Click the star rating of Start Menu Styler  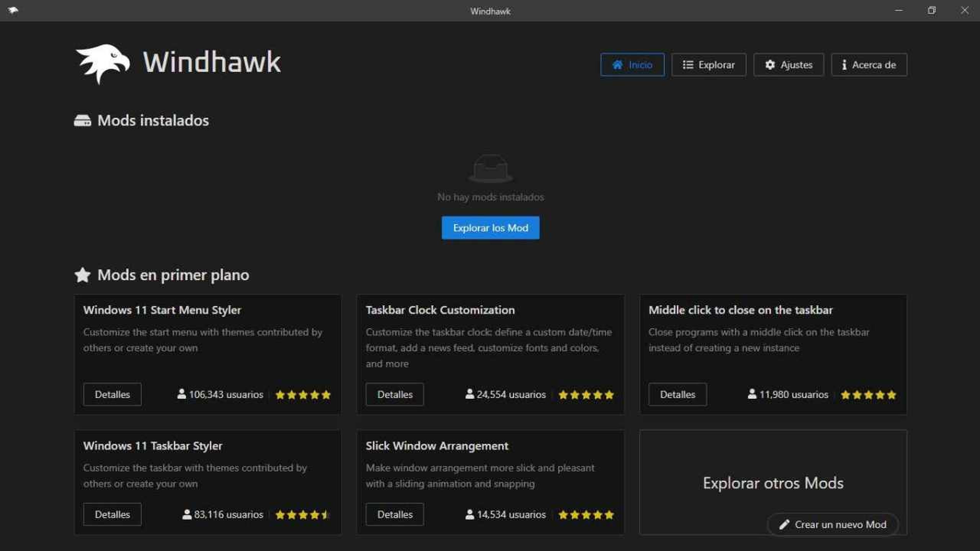303,395
